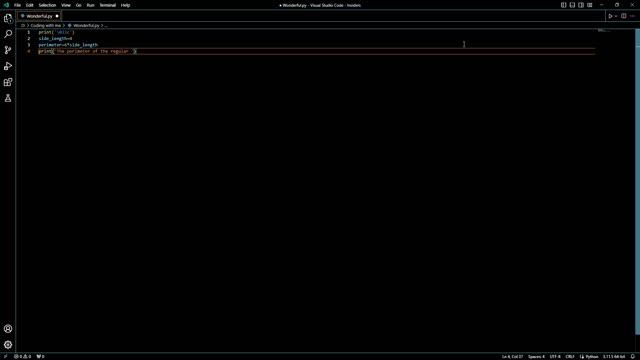Open the remote window status bar icon
Screen dimensions: 640x360
(x=5, y=356)
